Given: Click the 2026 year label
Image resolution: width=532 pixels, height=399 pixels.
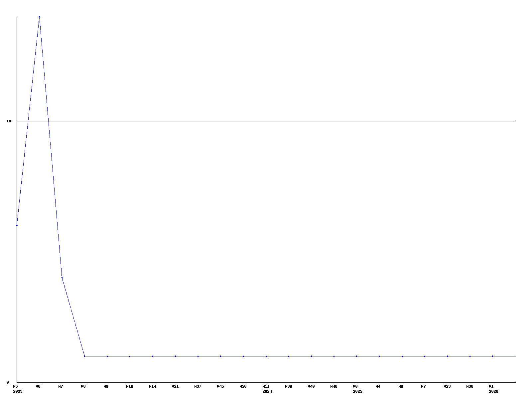Looking at the screenshot, I should 493,391.
